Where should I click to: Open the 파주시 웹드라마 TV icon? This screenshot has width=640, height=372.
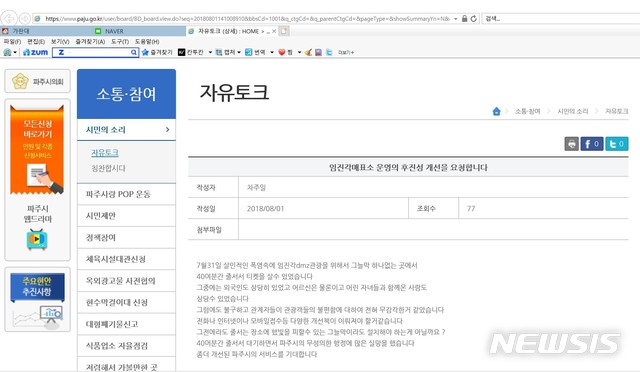tap(37, 239)
